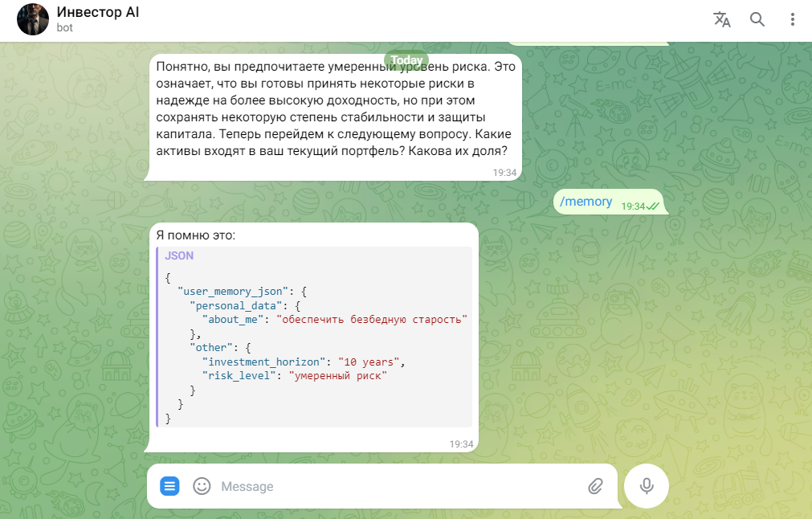Open the emoji picker
The height and width of the screenshot is (519, 812).
[x=202, y=486]
